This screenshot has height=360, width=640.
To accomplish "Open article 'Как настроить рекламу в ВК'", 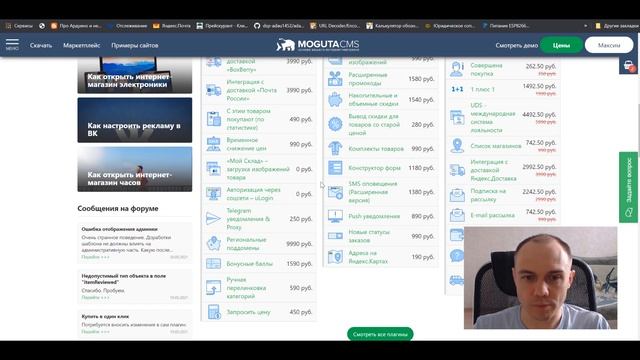I will [x=135, y=120].
